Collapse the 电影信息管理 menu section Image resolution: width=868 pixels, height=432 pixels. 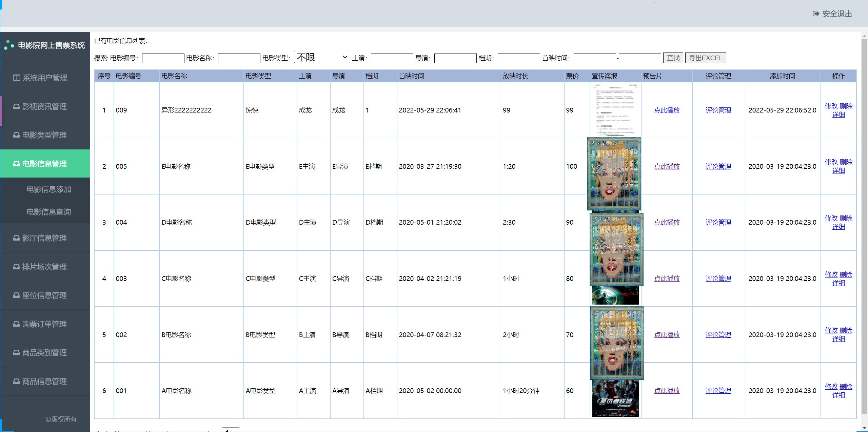(x=45, y=164)
